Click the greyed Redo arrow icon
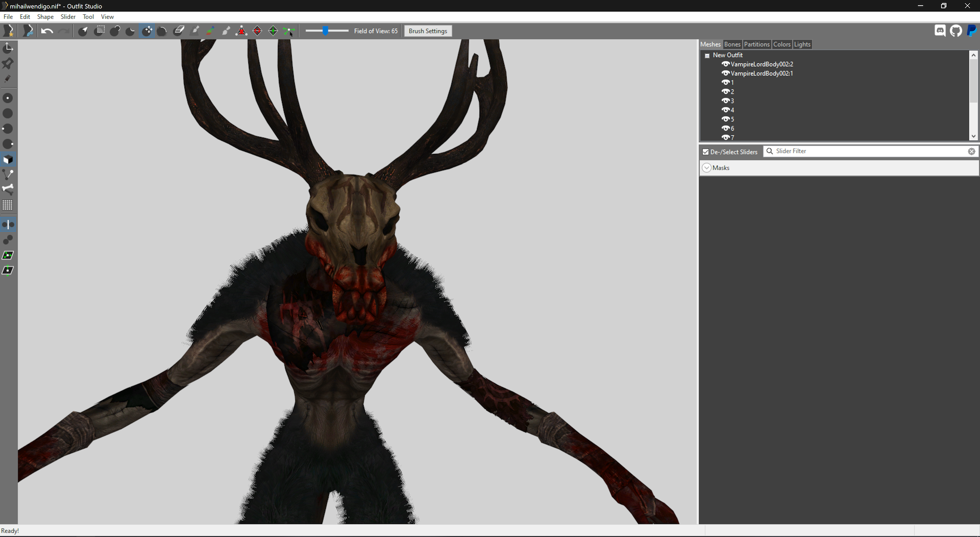Viewport: 980px width, 537px height. pyautogui.click(x=63, y=31)
